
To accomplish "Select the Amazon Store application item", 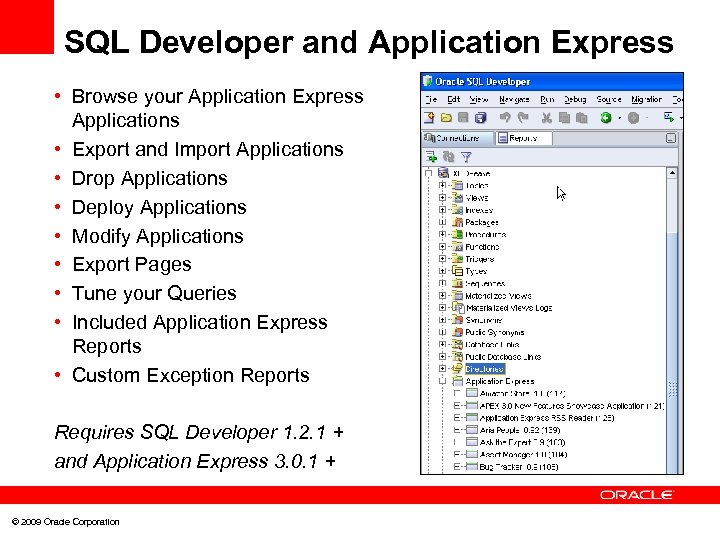I will click(x=523, y=393).
